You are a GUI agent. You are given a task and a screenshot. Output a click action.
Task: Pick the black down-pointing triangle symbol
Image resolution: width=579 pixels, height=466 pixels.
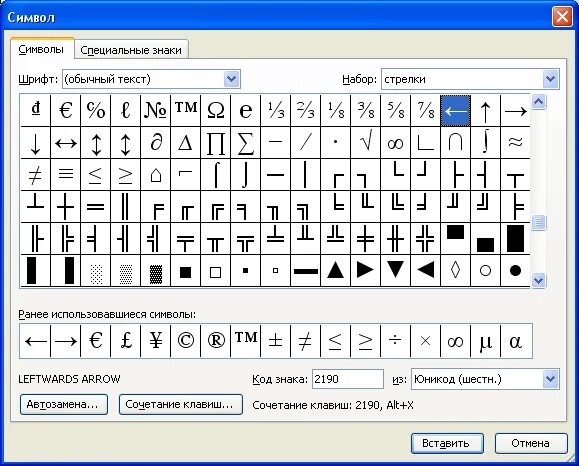[x=395, y=271]
